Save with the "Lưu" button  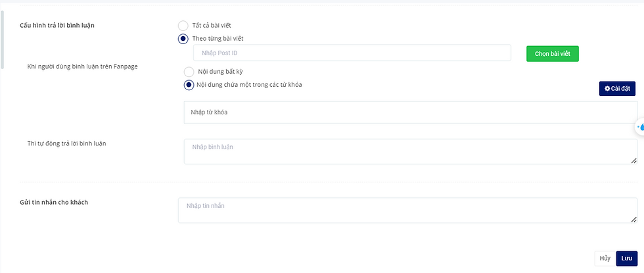627,259
